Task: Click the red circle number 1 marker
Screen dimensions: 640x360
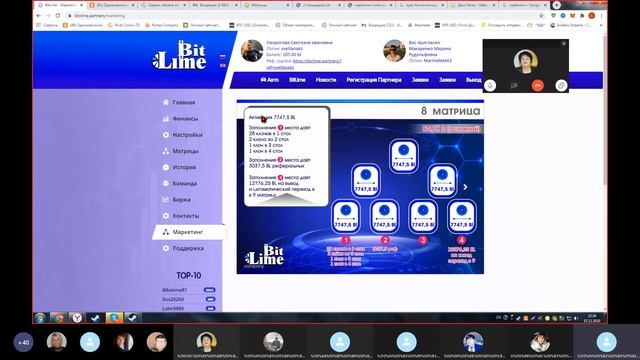Action: point(346,240)
